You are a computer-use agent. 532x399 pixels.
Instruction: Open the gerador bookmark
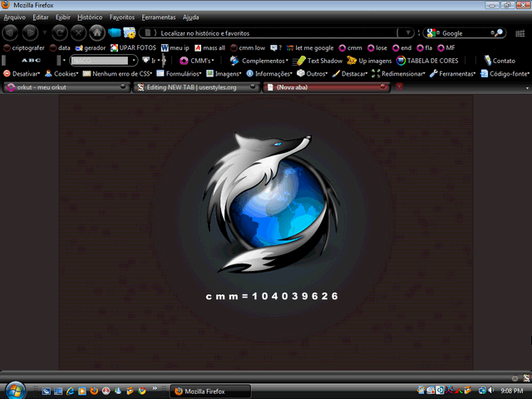pos(91,48)
